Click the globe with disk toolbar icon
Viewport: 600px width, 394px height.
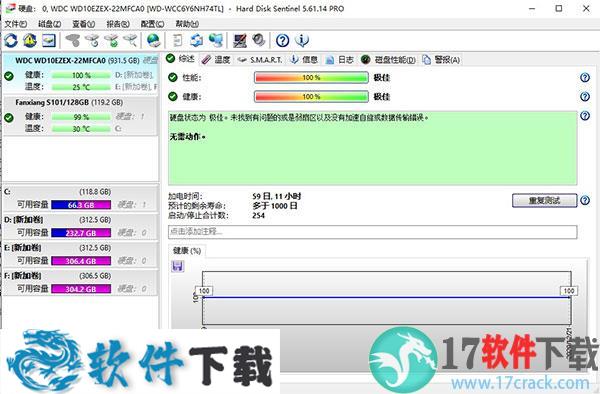pyautogui.click(x=153, y=40)
